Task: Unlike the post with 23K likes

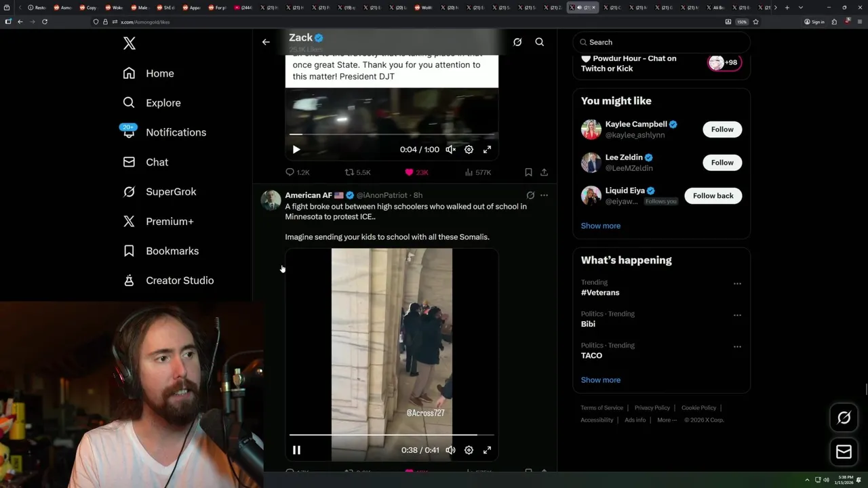Action: pos(416,172)
